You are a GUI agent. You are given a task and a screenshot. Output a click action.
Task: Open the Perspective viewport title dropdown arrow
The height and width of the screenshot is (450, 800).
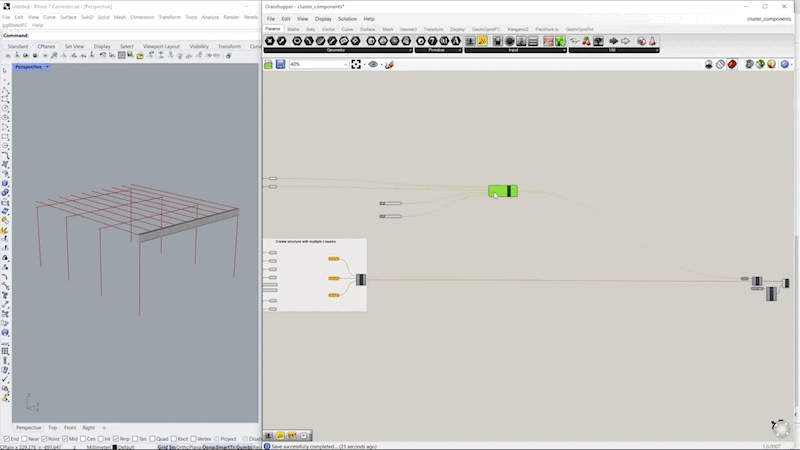click(47, 67)
